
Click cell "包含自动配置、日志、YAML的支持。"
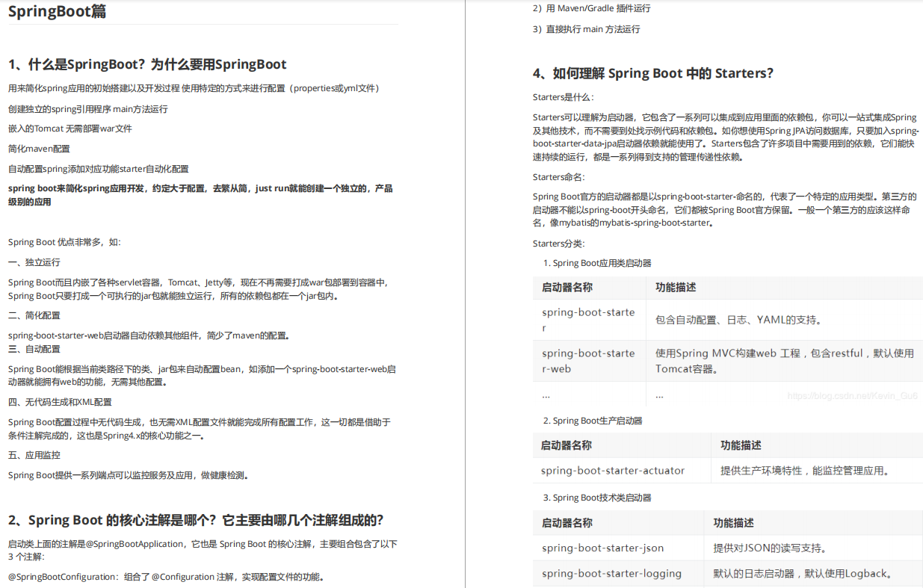pos(738,320)
